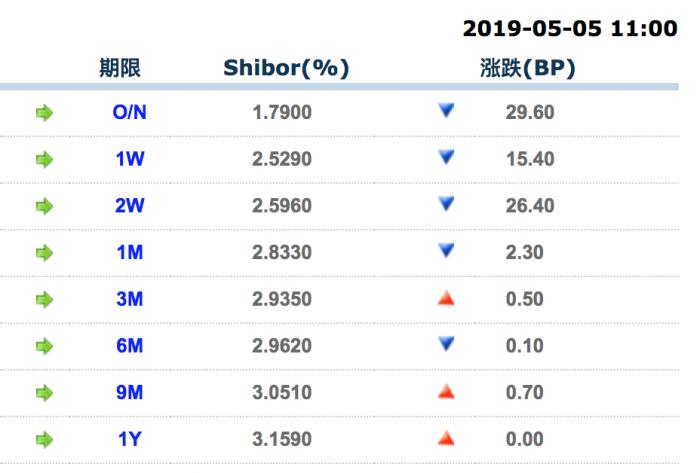Image resolution: width=700 pixels, height=473 pixels.
Task: Open the 9M term link
Action: [x=129, y=392]
